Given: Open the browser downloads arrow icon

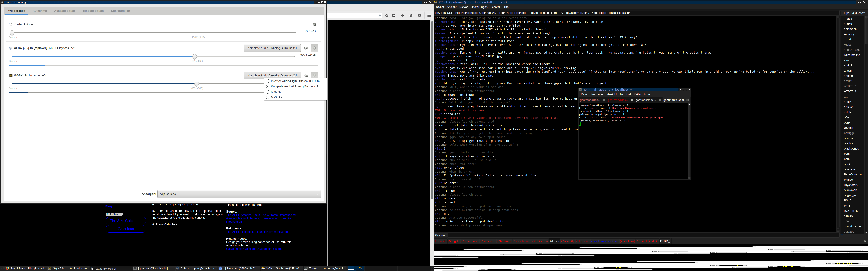Looking at the screenshot, I should point(402,16).
